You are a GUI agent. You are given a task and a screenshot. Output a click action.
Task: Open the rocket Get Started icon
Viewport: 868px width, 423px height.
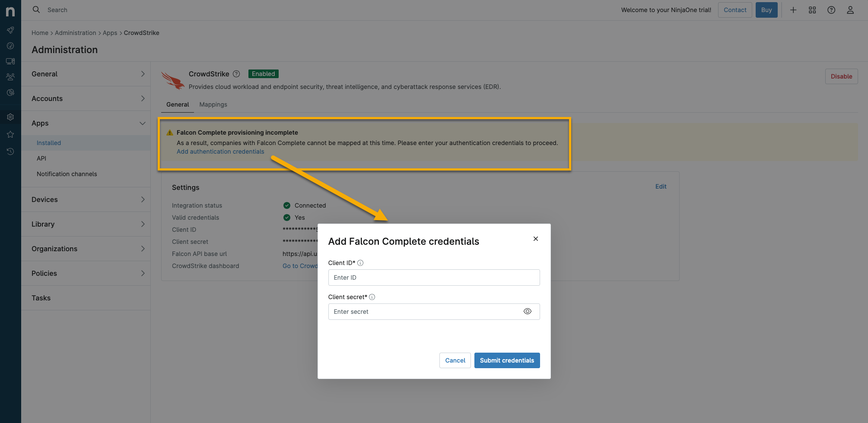tap(10, 30)
